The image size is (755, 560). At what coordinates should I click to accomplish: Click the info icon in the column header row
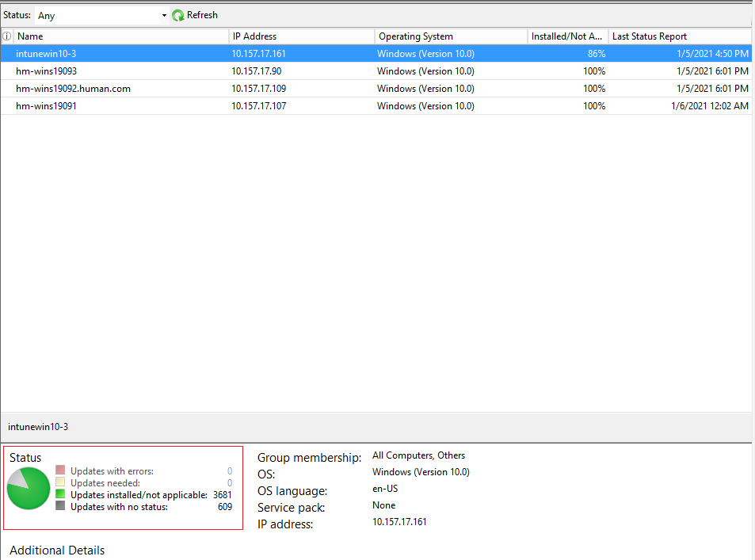click(7, 36)
